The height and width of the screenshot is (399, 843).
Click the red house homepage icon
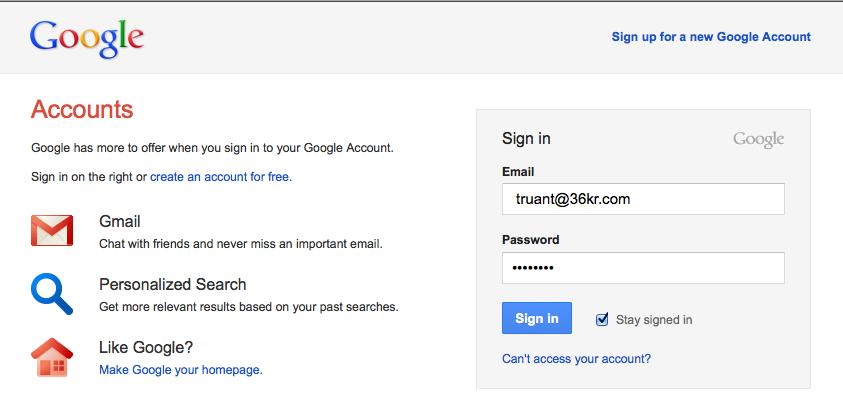[x=52, y=357]
